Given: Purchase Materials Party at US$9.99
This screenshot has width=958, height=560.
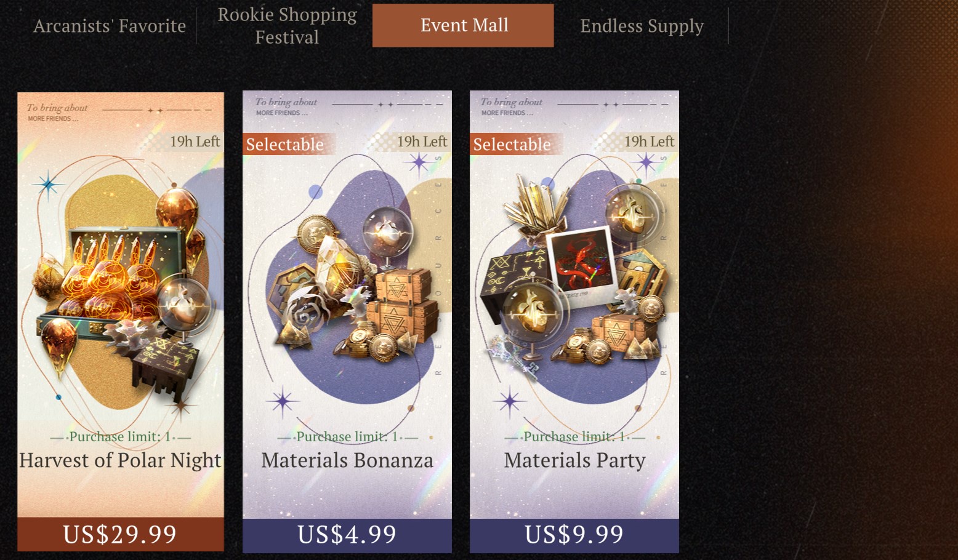Looking at the screenshot, I should point(574,534).
